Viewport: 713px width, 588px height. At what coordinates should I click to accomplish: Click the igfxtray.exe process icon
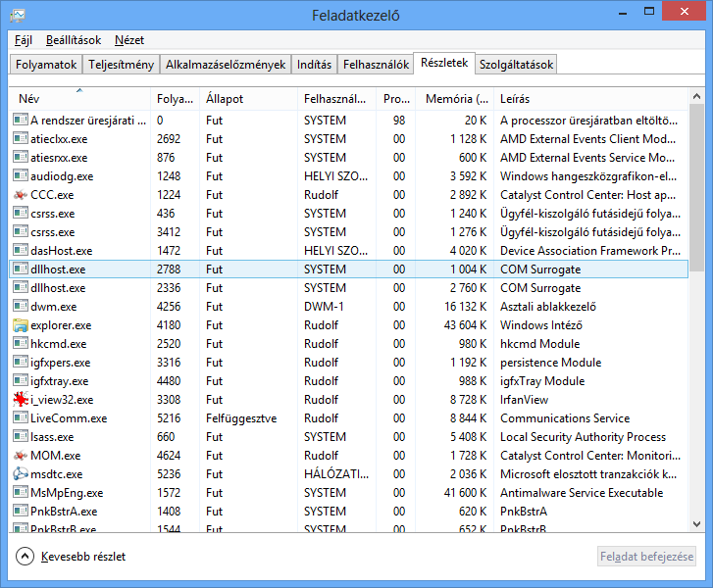(x=21, y=380)
